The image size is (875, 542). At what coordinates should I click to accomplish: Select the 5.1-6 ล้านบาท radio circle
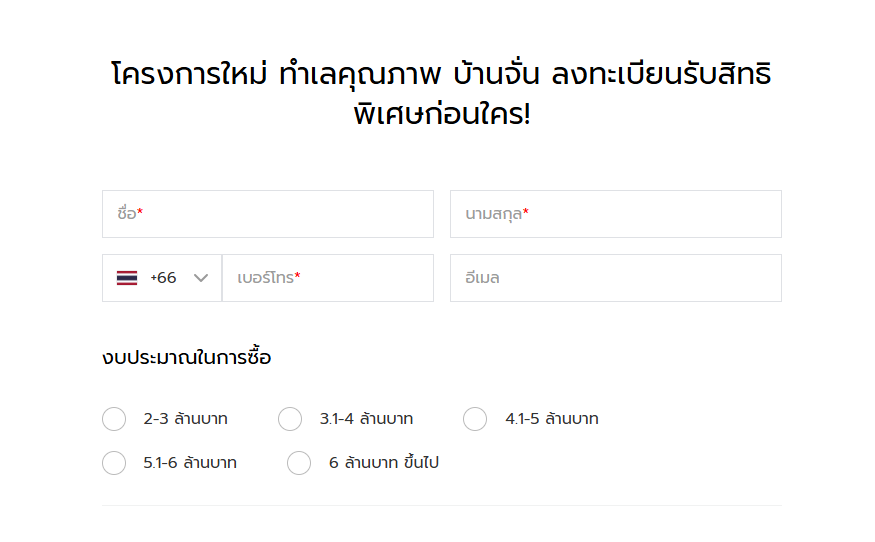(x=114, y=463)
